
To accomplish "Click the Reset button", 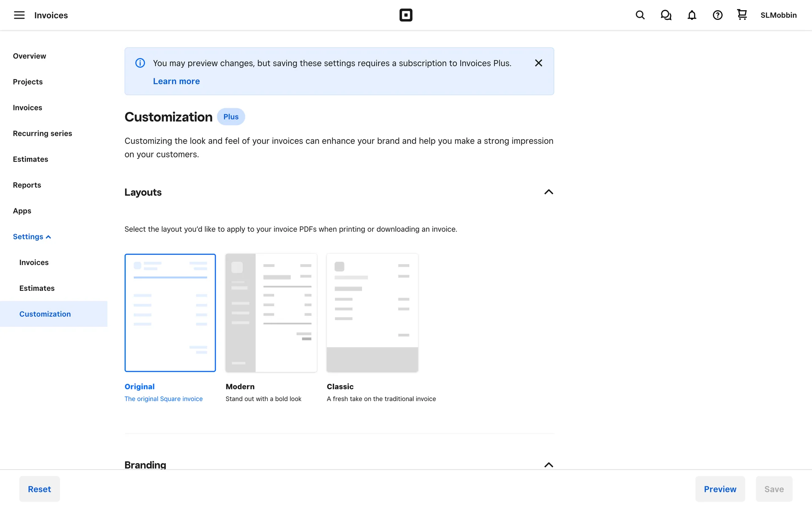I will (39, 489).
